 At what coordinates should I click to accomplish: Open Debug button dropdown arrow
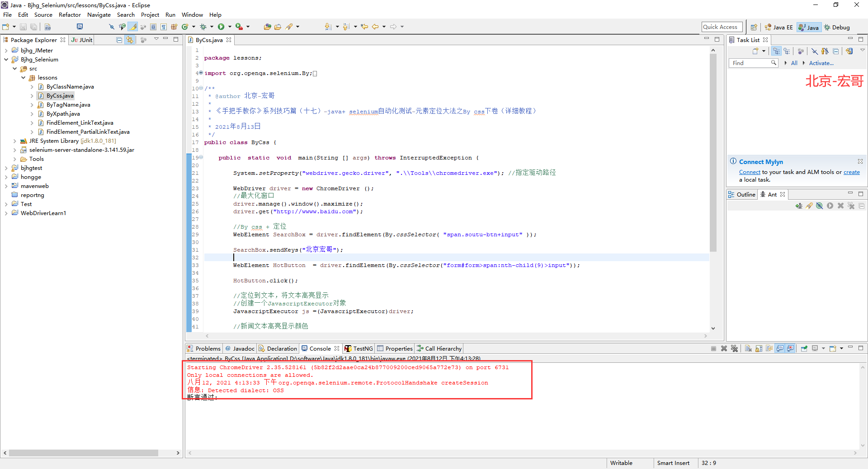coord(212,27)
